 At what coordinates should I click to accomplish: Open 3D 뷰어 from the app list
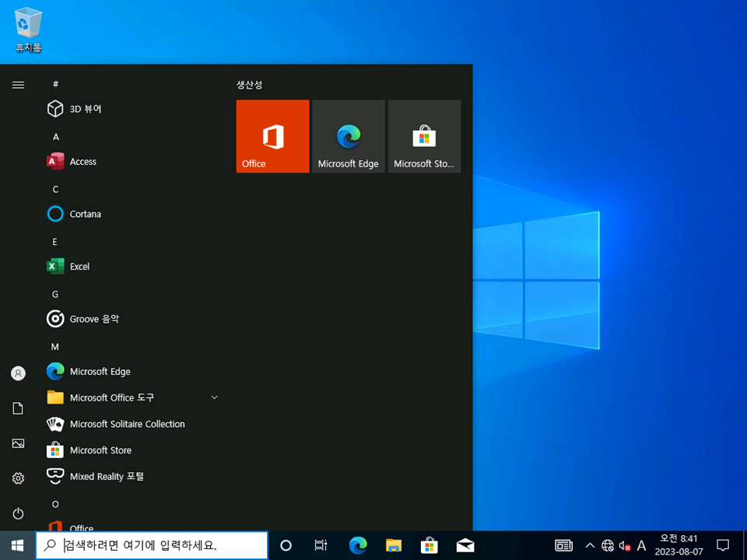coord(131,109)
